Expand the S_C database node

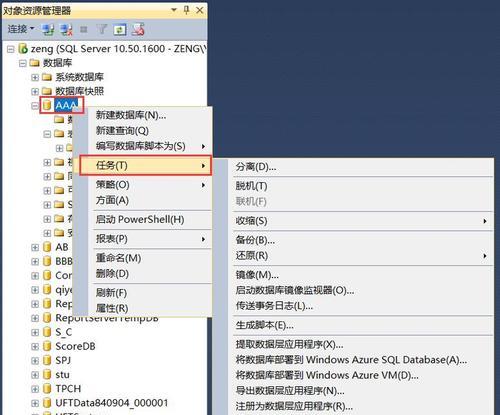35,332
